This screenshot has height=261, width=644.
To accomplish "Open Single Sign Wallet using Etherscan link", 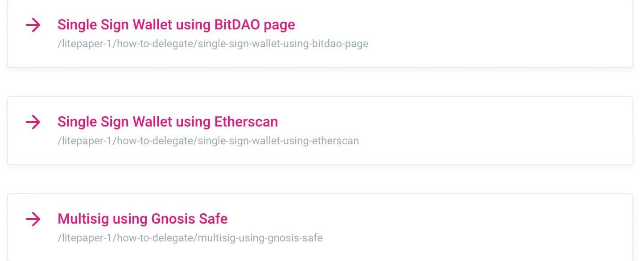I will [168, 122].
